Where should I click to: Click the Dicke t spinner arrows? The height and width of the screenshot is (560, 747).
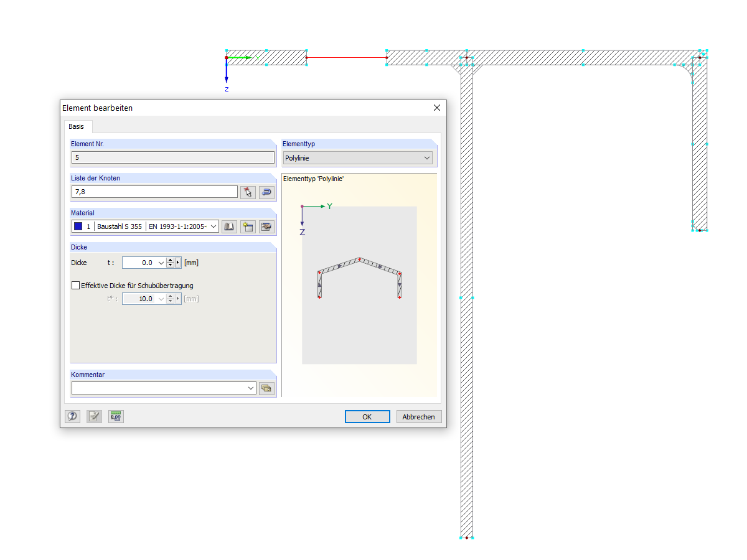[x=170, y=263]
